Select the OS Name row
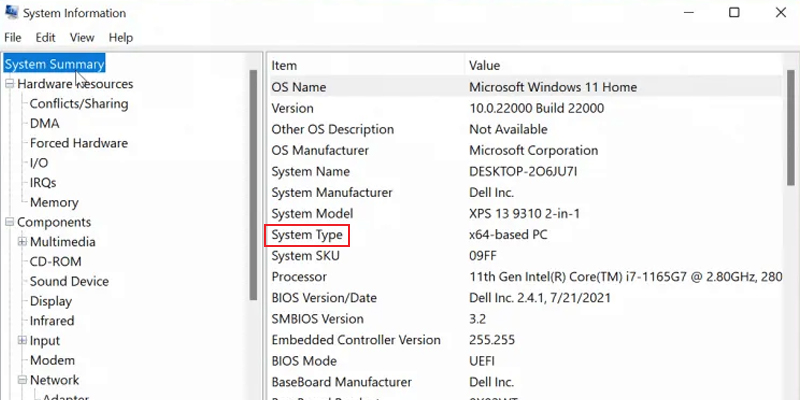The image size is (800, 400). pyautogui.click(x=525, y=87)
